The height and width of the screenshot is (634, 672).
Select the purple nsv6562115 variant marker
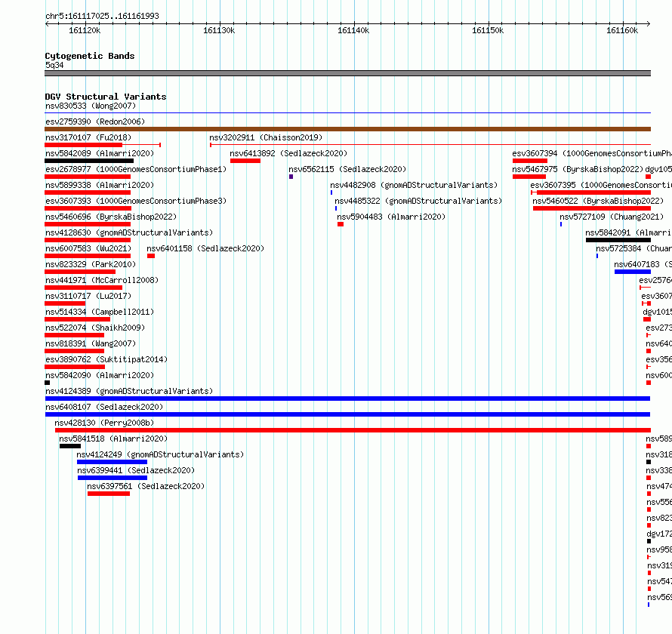coord(291,177)
